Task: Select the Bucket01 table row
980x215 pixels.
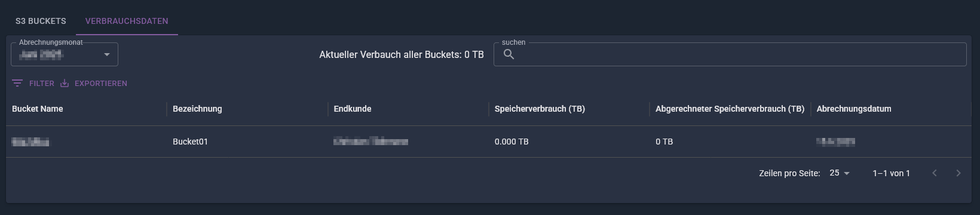Action: 489,142
